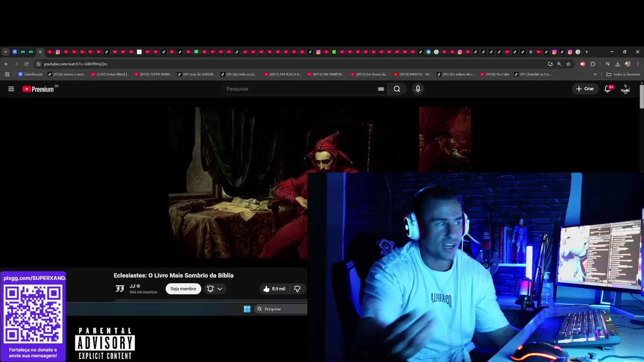Open the tab search dropdown arrow
This screenshot has height=362, width=644.
pos(6,52)
